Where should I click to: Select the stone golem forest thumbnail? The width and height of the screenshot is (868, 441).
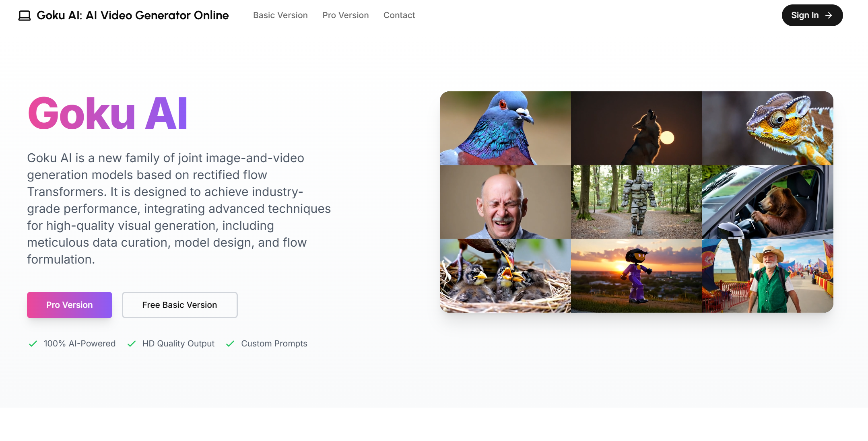(x=637, y=202)
